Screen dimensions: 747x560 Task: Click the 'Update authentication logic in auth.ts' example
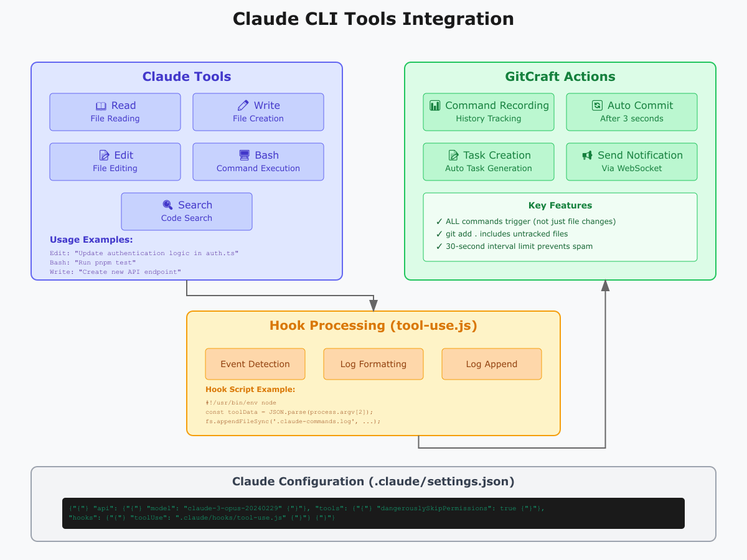tap(144, 253)
